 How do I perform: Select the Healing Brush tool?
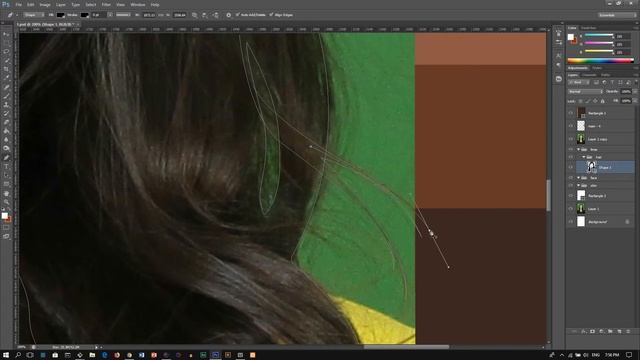(6, 87)
